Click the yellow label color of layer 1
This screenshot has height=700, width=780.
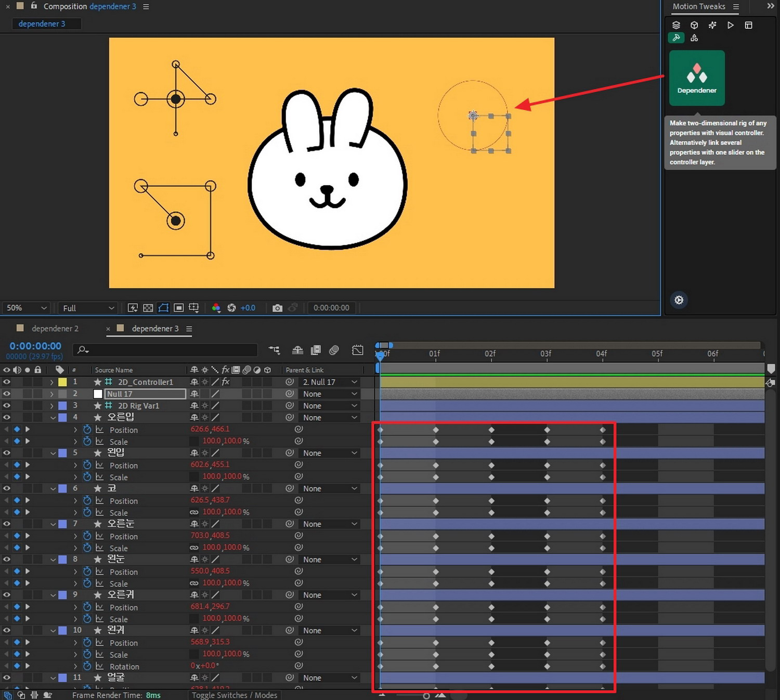(62, 382)
